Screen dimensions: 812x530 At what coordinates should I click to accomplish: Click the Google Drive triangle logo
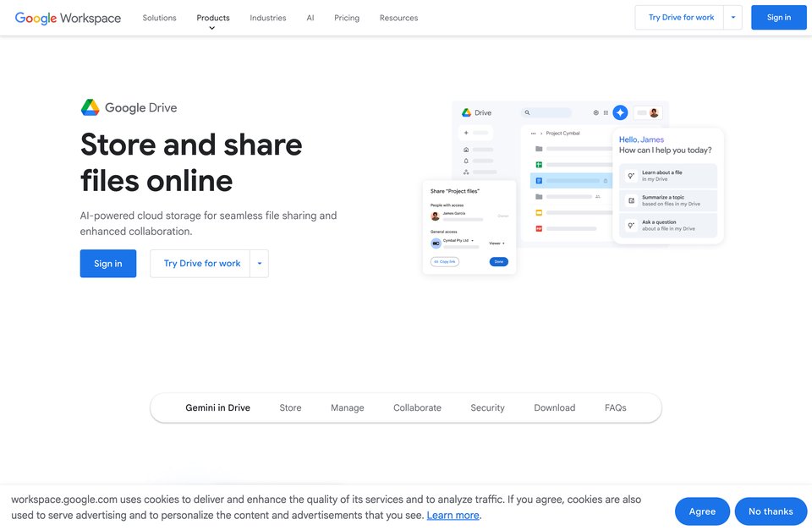[91, 107]
